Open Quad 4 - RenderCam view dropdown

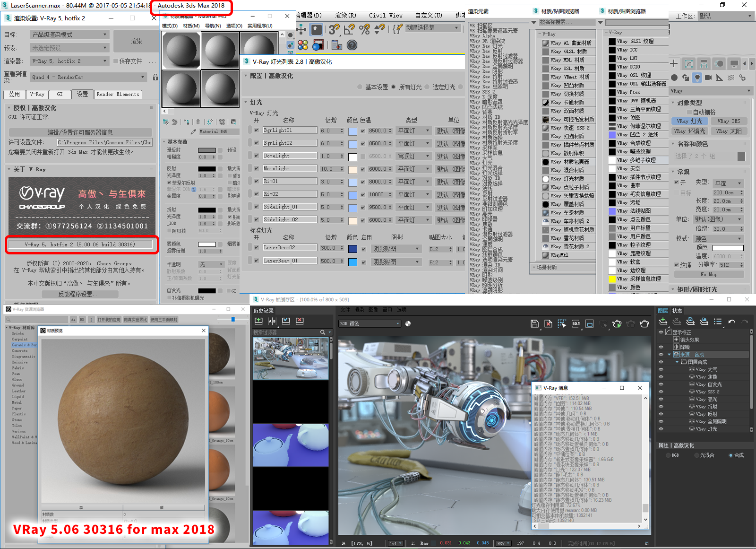tap(89, 77)
